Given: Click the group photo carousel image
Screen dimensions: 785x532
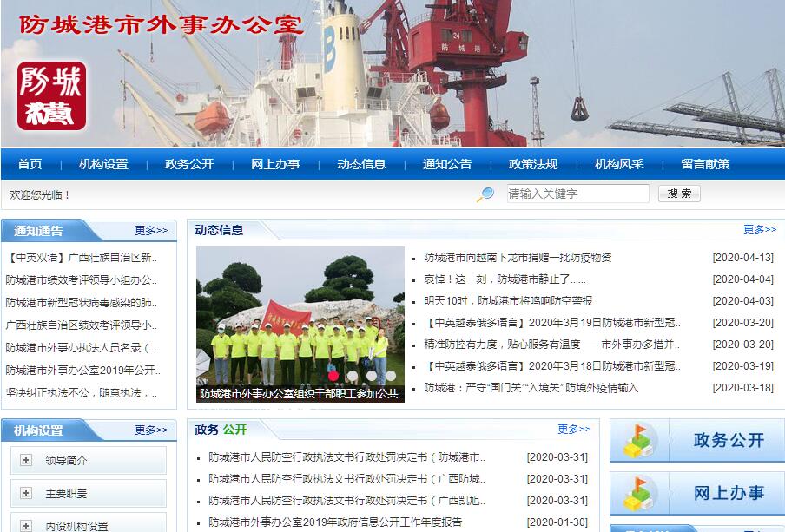Looking at the screenshot, I should [300, 312].
